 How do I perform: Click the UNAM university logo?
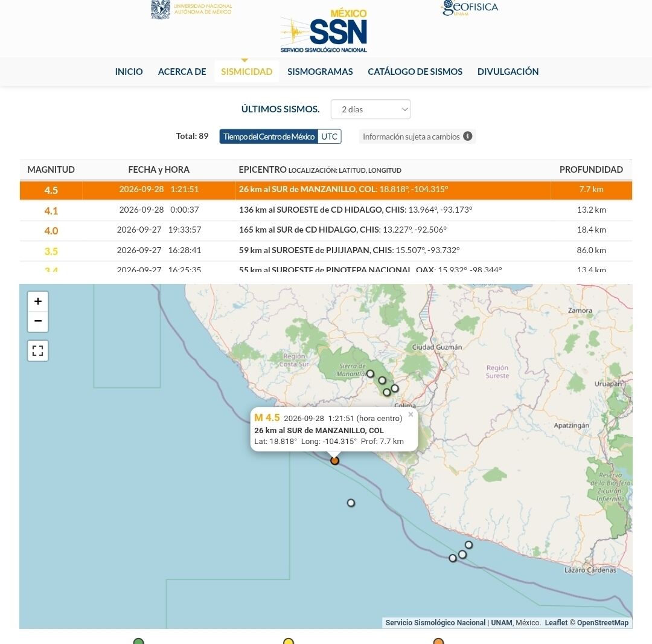point(191,10)
